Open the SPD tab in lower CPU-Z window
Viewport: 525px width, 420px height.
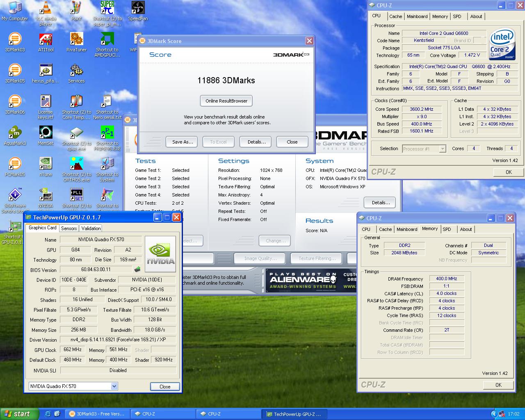click(x=447, y=229)
